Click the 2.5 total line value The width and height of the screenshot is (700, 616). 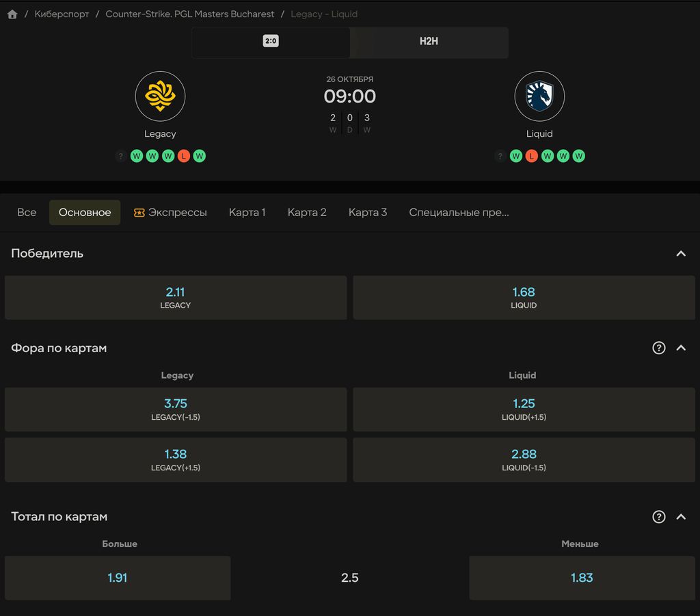[x=350, y=578]
